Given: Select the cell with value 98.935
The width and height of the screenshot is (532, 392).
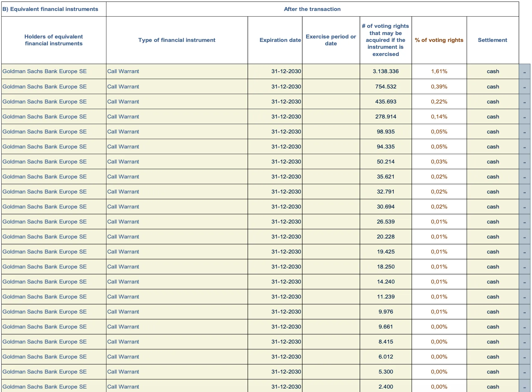Looking at the screenshot, I should pos(386,132).
